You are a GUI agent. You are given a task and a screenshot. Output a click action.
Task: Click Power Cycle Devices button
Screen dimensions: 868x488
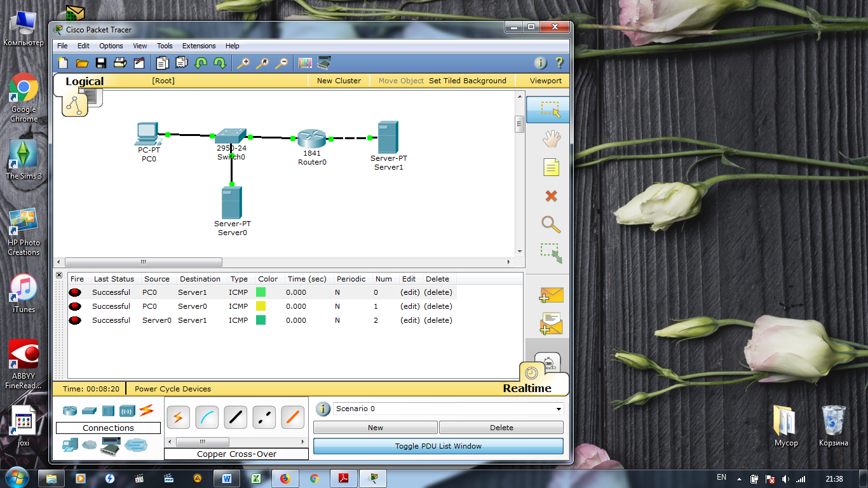(173, 389)
